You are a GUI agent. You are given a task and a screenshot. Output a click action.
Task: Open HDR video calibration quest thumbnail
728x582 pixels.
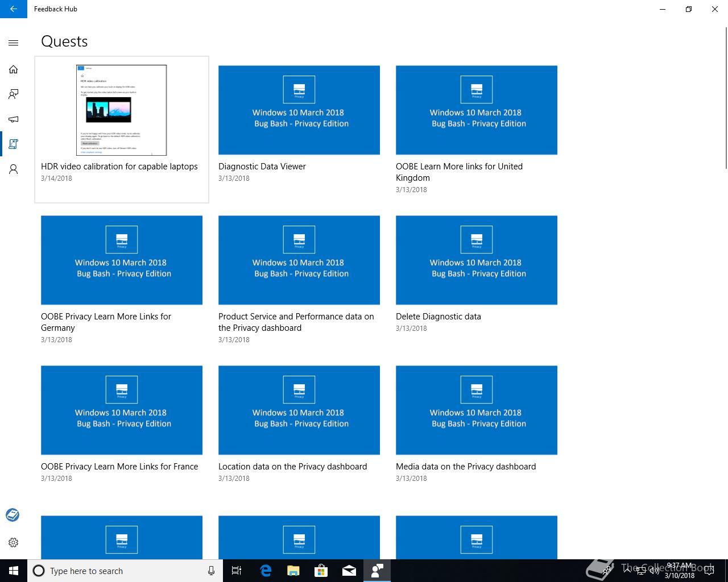click(x=122, y=110)
